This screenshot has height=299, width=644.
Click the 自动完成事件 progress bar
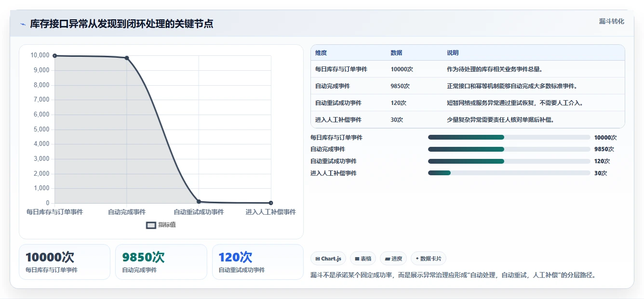(509, 149)
